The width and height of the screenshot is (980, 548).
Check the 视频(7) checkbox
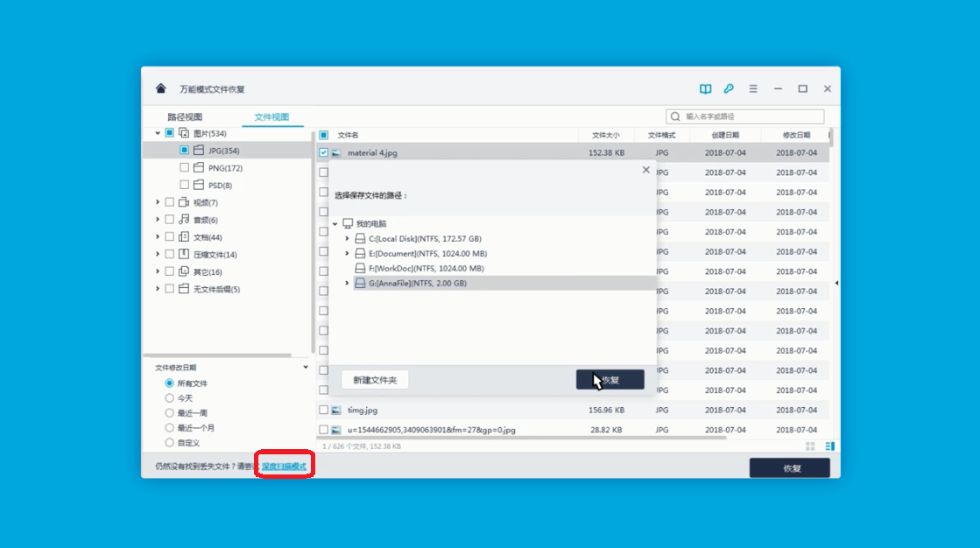pyautogui.click(x=169, y=202)
